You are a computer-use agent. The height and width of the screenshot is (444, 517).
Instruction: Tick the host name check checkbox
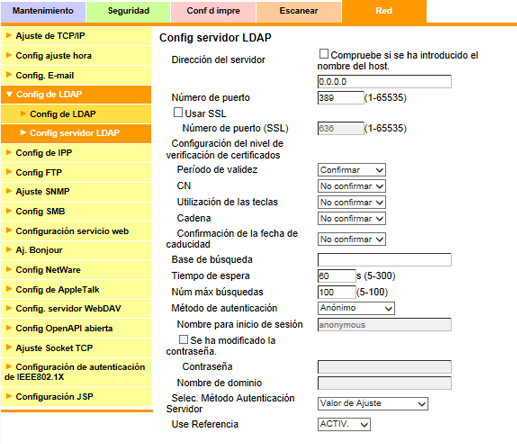[x=323, y=54]
